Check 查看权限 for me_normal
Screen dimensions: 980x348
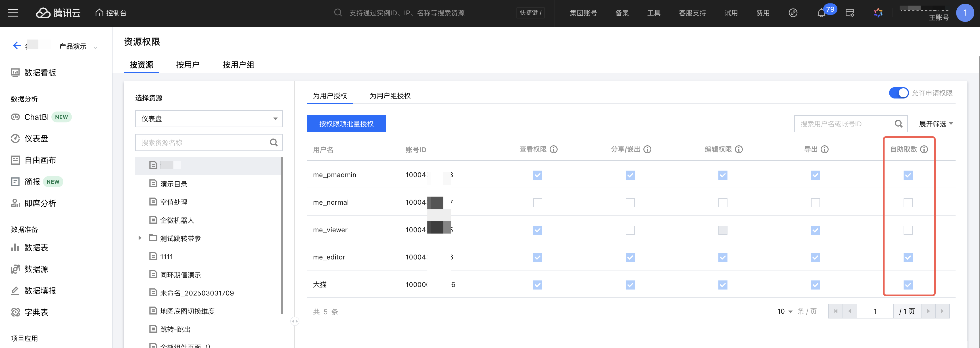(537, 203)
